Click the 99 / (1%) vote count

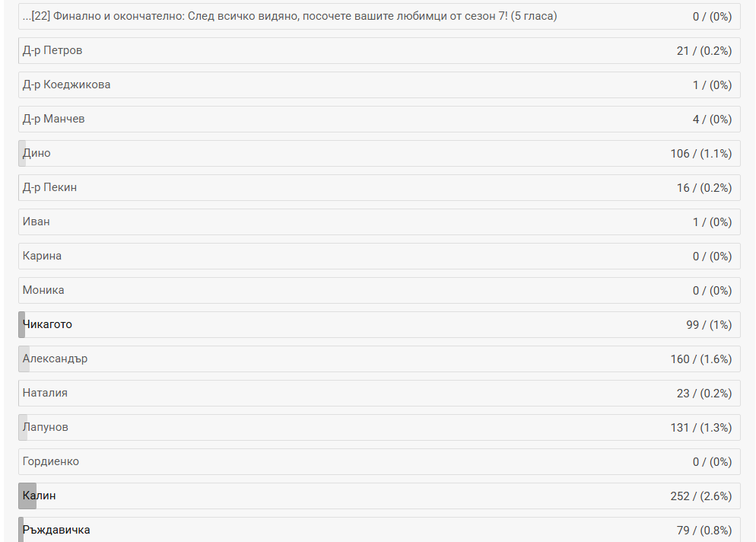(x=708, y=324)
